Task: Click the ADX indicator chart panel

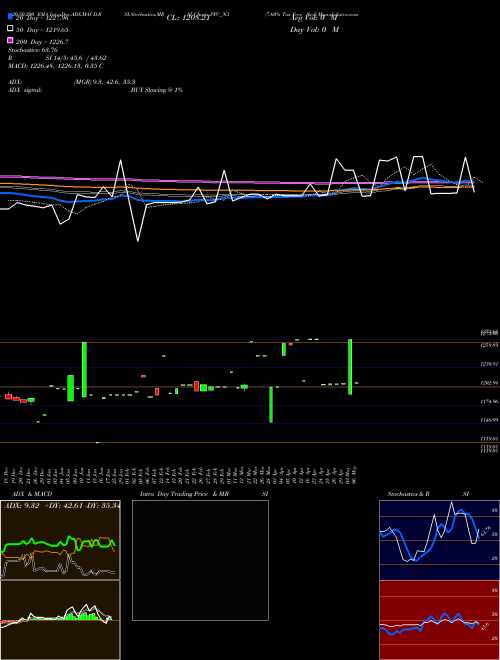Action: click(60, 540)
